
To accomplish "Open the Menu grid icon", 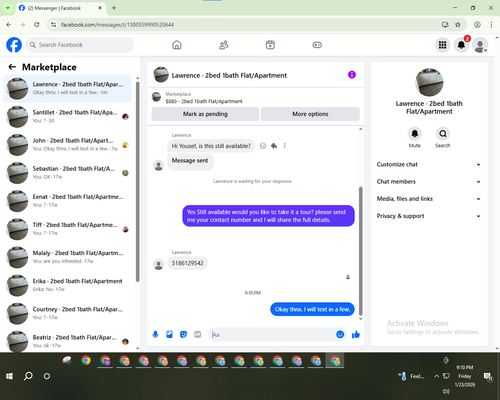I will (x=442, y=45).
